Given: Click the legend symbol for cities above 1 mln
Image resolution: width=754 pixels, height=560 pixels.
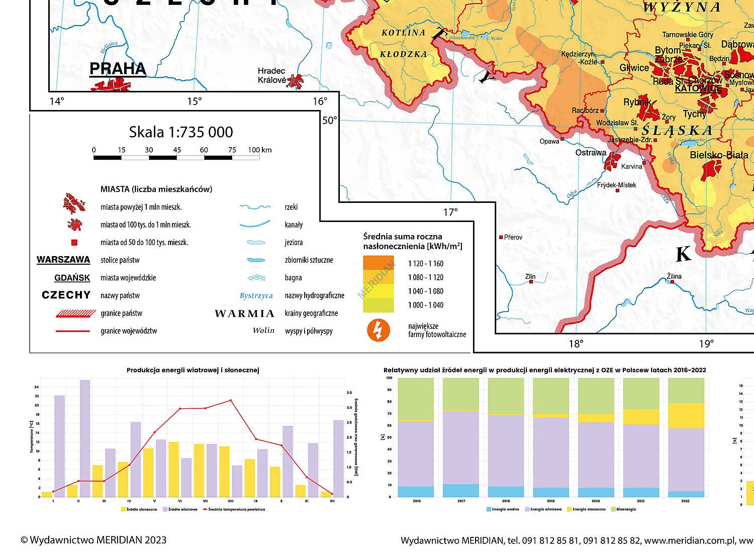Looking at the screenshot, I should coord(74,204).
